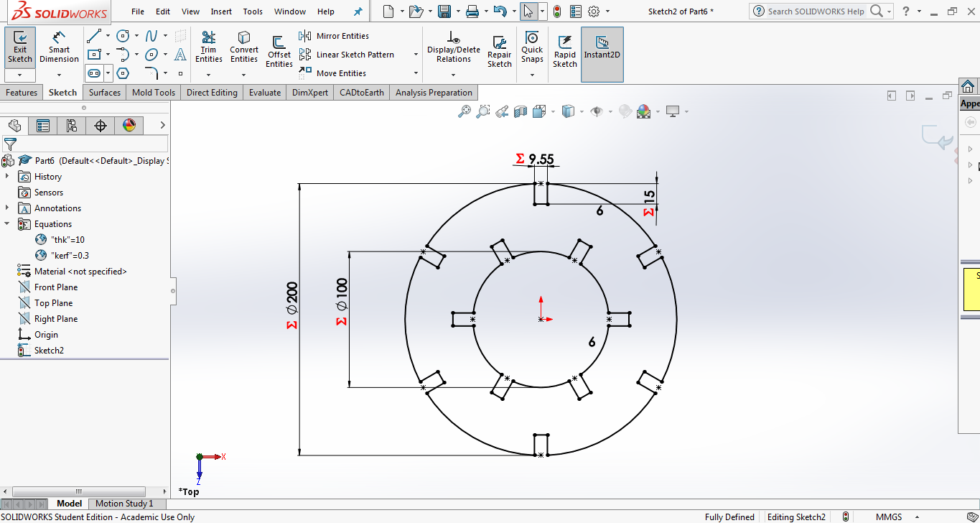Click Mirror Entities
This screenshot has height=523, width=980.
tap(334, 36)
